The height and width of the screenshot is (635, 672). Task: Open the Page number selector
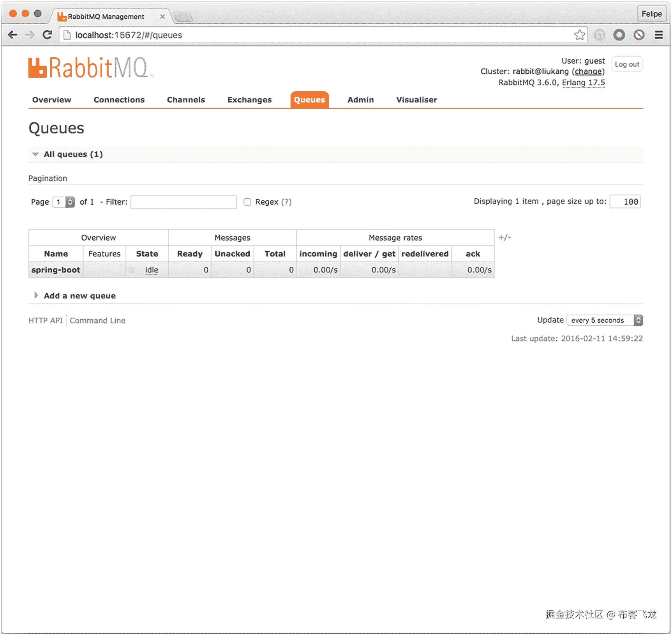(x=63, y=202)
